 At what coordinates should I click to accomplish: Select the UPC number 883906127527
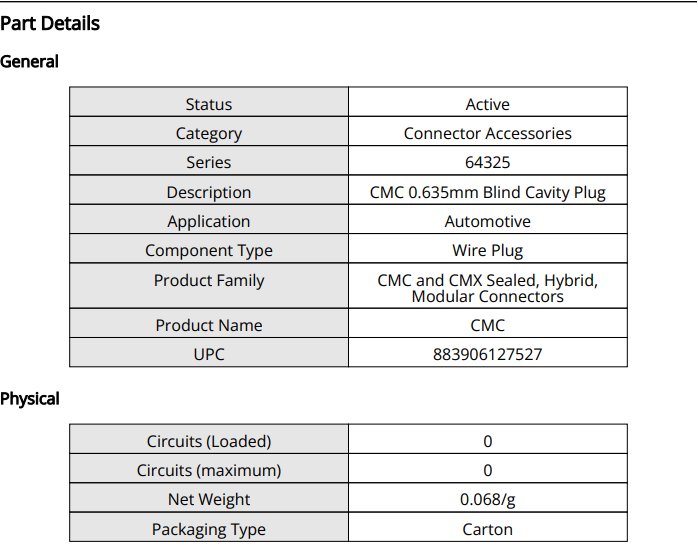(487, 355)
